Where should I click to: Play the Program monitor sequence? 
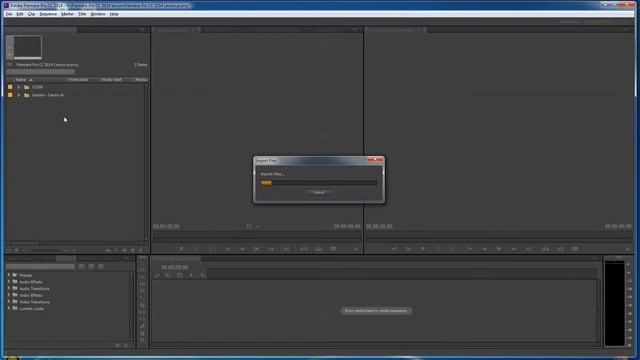coord(499,249)
